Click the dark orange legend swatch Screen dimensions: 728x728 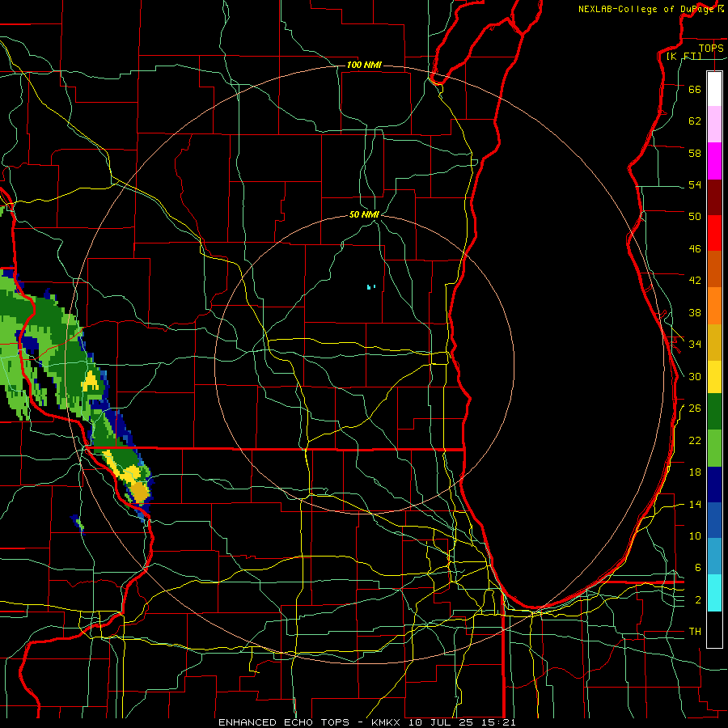tap(714, 269)
